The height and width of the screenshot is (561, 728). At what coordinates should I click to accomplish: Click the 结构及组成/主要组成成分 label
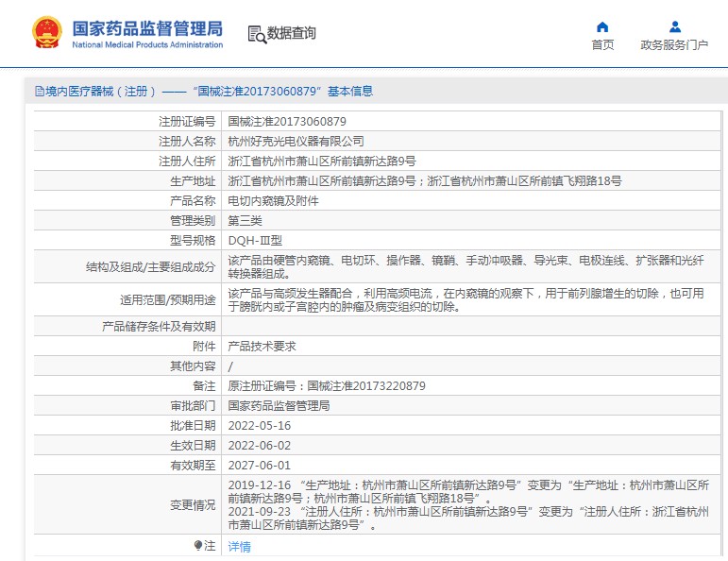[x=151, y=267]
